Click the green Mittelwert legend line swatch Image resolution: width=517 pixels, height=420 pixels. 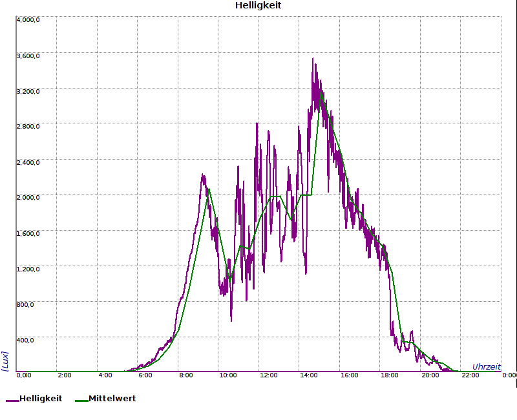point(81,400)
